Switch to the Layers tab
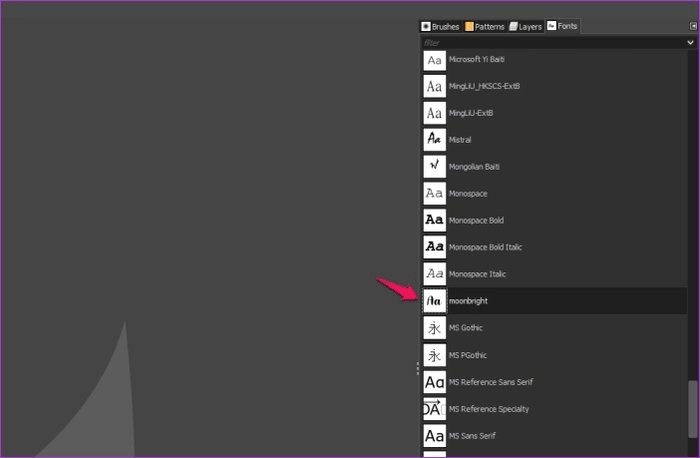Screen dimensions: 700x458 point(526,27)
